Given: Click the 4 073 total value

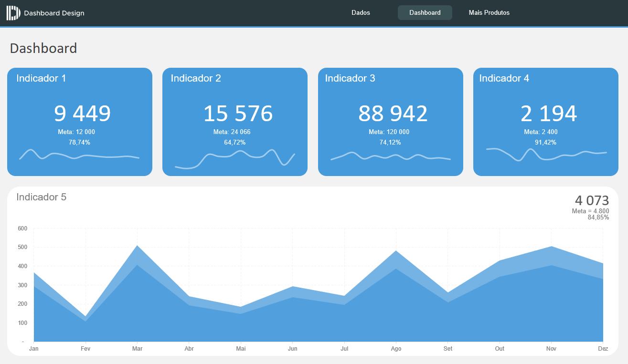Looking at the screenshot, I should point(592,200).
